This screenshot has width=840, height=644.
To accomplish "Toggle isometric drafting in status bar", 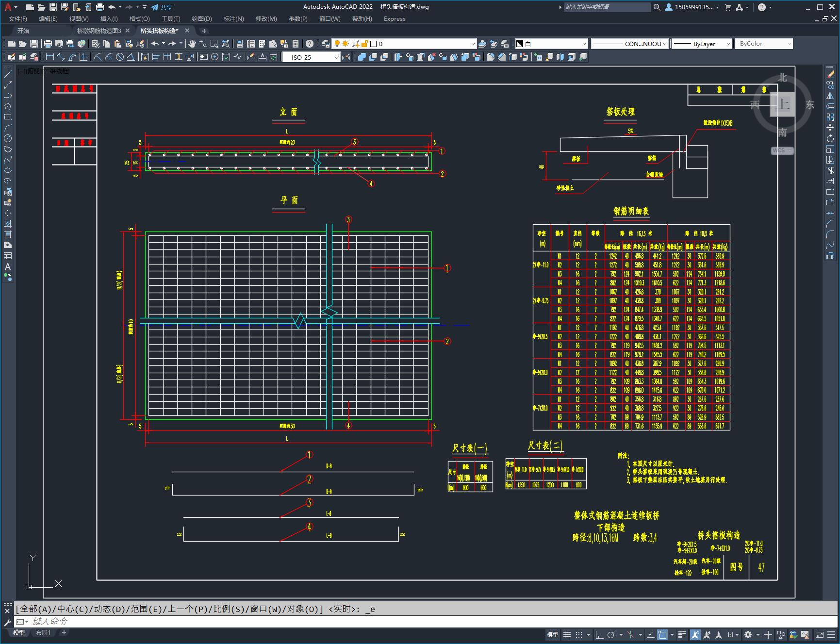I will 631,634.
